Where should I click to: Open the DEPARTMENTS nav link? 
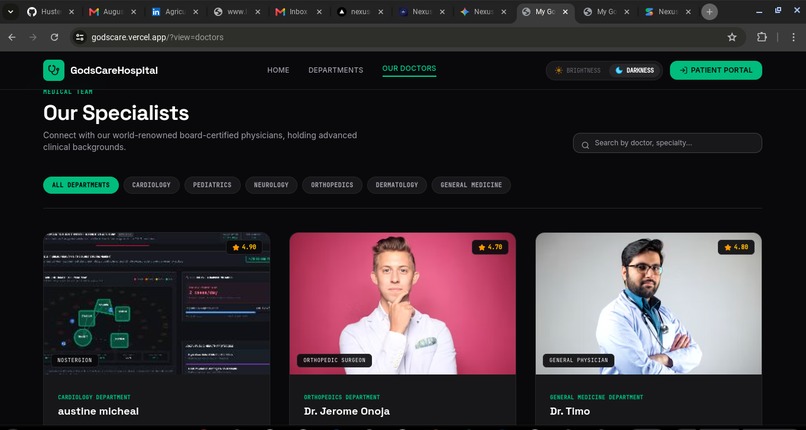tap(336, 70)
